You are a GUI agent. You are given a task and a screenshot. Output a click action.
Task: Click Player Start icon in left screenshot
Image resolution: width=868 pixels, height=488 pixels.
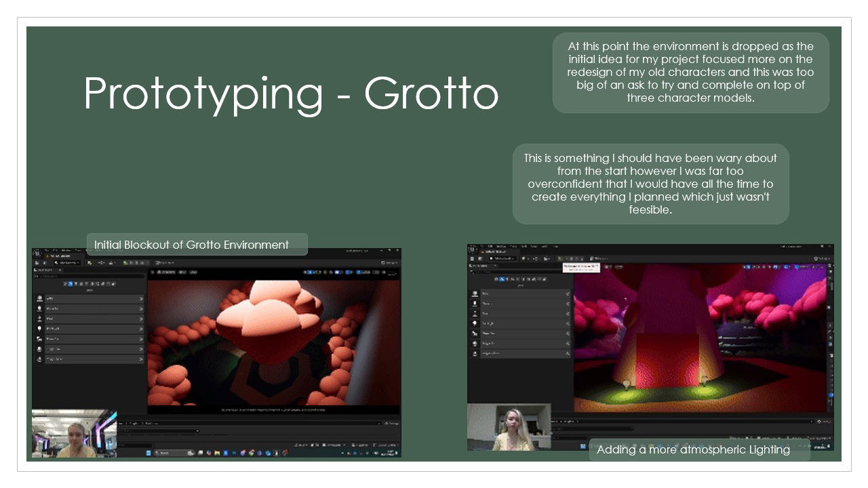(x=40, y=338)
